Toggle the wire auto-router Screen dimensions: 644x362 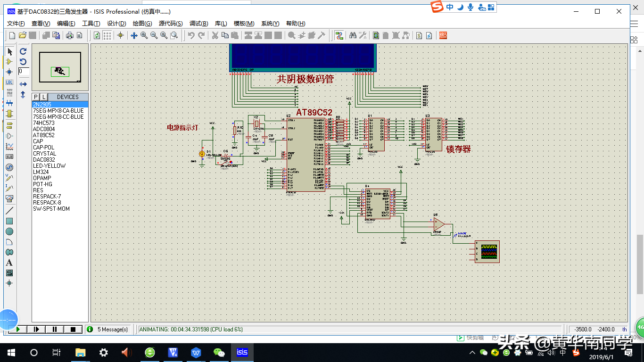pos(339,35)
